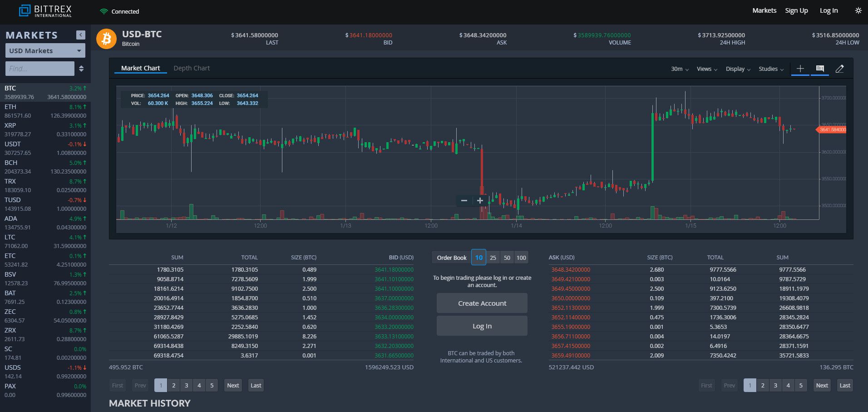Image resolution: width=868 pixels, height=412 pixels.
Task: Select the TRX market row
Action: click(45, 186)
